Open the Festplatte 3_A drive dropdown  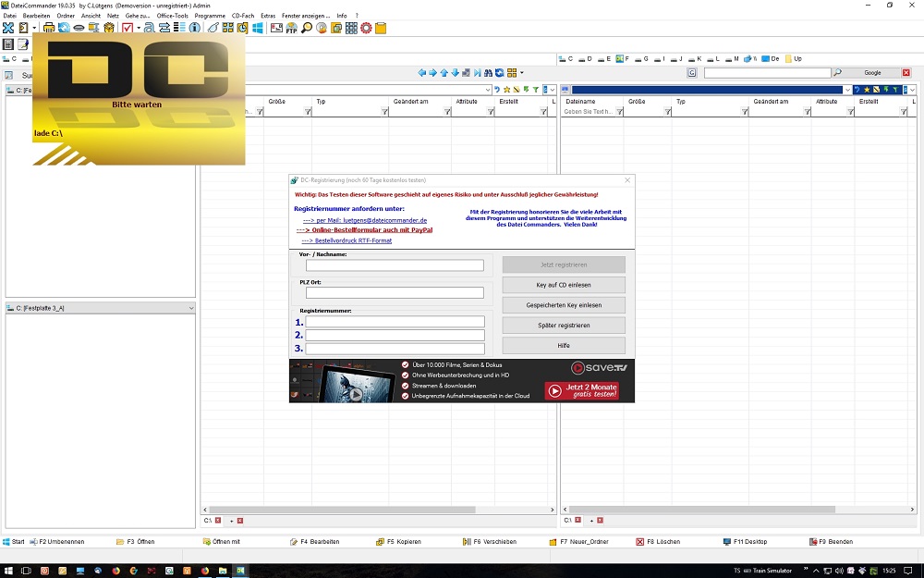[190, 308]
